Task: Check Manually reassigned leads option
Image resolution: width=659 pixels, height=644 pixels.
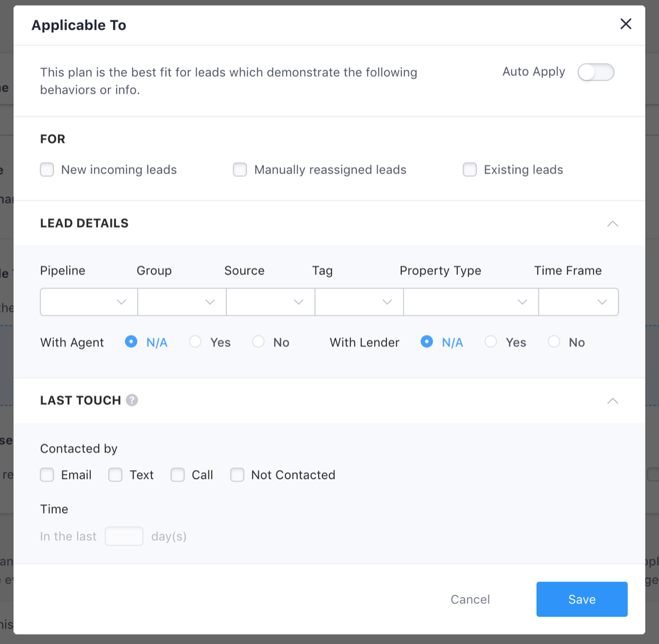Action: 240,170
